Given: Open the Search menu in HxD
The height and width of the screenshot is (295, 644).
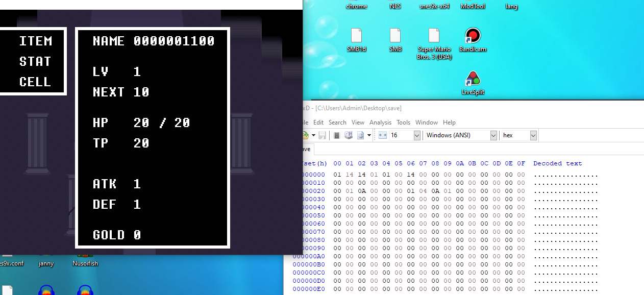Looking at the screenshot, I should (337, 122).
